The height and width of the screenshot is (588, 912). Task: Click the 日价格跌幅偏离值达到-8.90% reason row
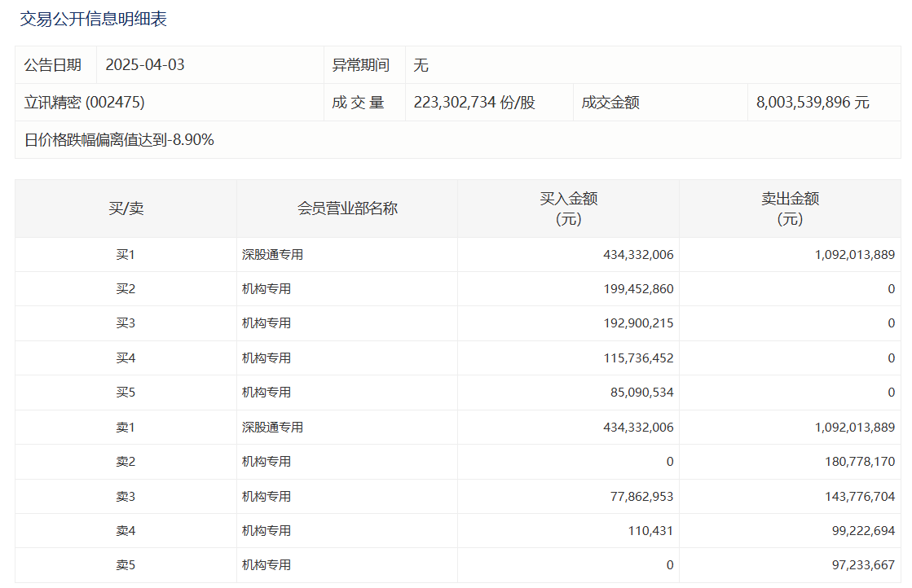tap(119, 140)
